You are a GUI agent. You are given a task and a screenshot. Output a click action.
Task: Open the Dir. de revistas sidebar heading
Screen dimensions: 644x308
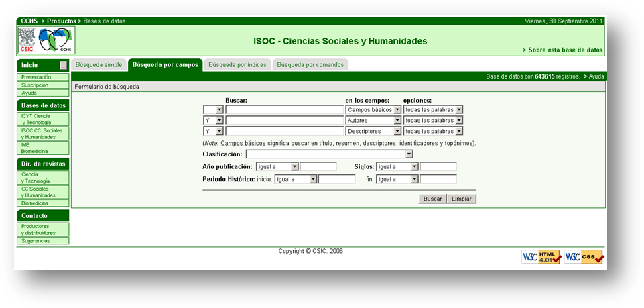pyautogui.click(x=43, y=164)
